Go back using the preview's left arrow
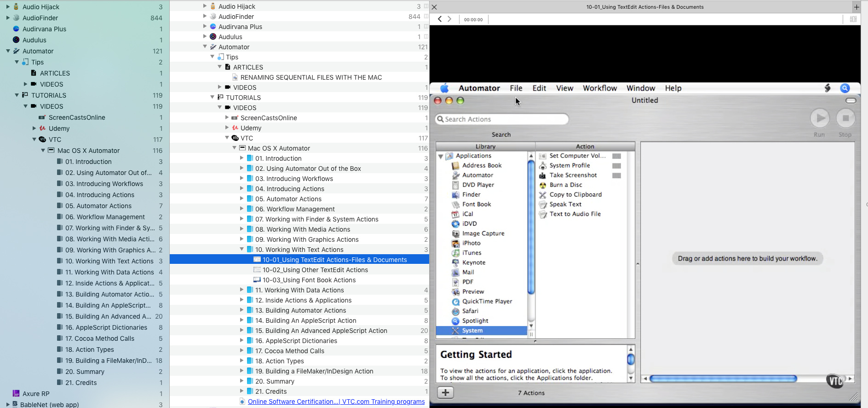868x408 pixels. click(440, 19)
